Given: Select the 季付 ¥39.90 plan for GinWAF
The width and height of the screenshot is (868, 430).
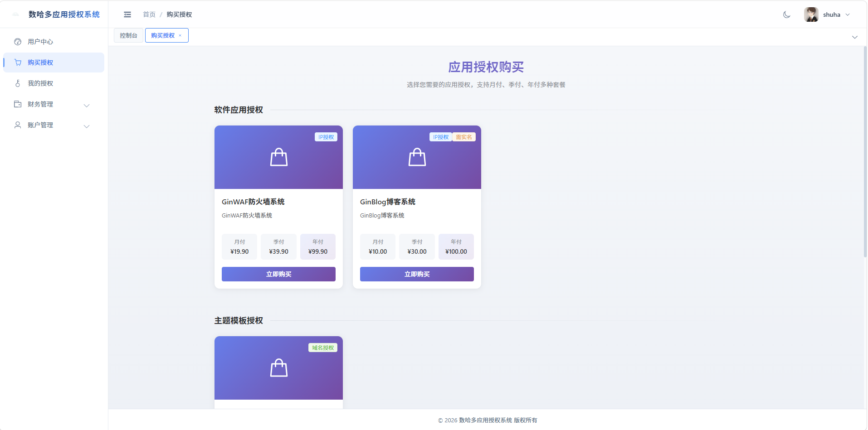Looking at the screenshot, I should (278, 246).
